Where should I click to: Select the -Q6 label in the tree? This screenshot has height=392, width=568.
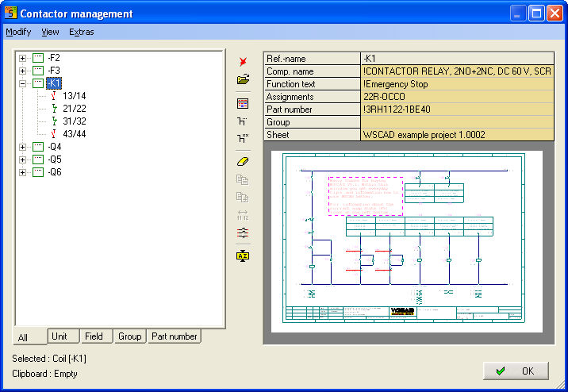tap(55, 172)
